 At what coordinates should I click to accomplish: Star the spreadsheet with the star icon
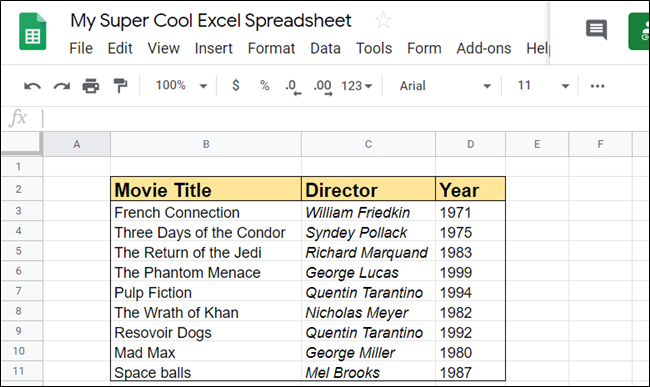(x=383, y=20)
